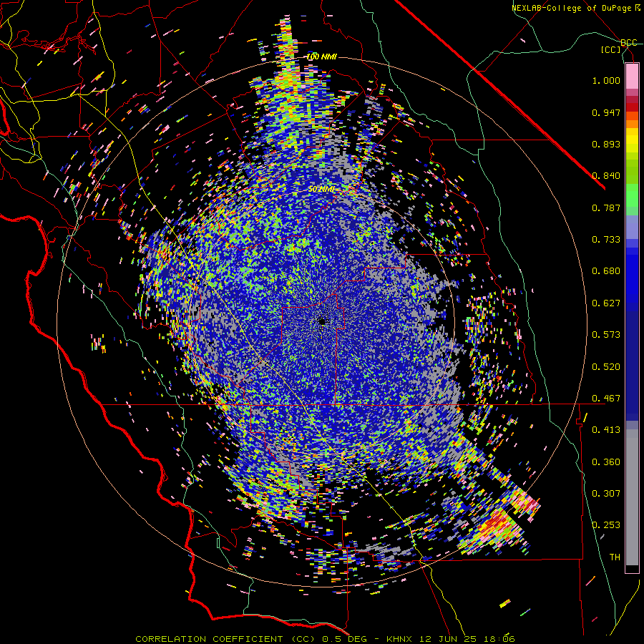This screenshot has width=644, height=644.
Task: Click the 0.680 scale value
Action: pos(606,271)
